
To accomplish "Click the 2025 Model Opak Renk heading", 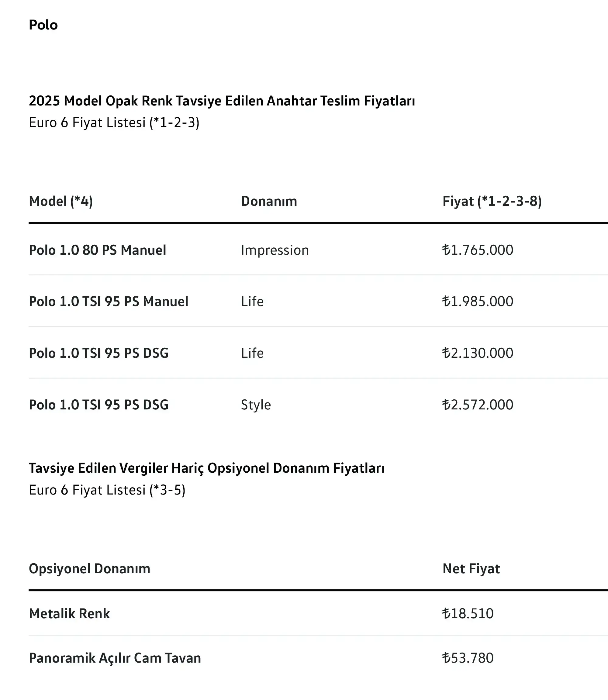I will pyautogui.click(x=222, y=101).
